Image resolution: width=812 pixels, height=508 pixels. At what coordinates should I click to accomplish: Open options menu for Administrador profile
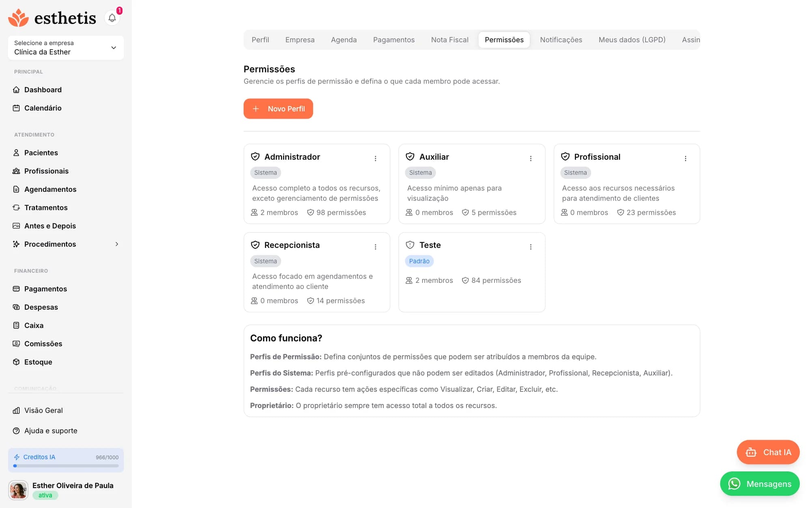pyautogui.click(x=376, y=158)
